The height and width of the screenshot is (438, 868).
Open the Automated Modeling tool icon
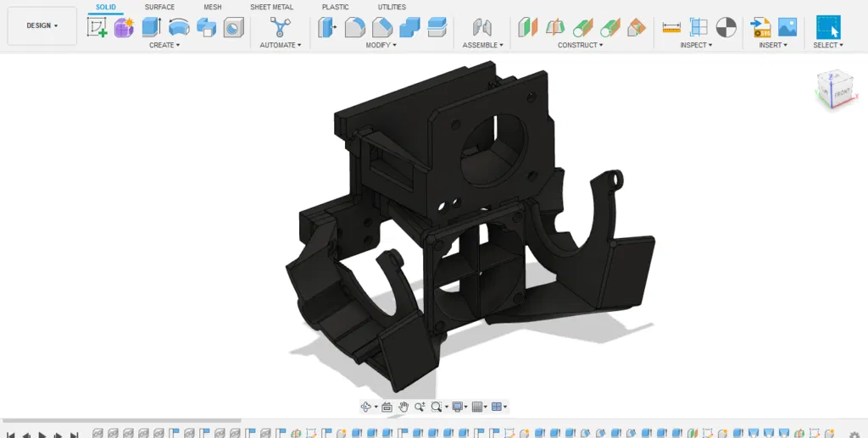(x=281, y=27)
